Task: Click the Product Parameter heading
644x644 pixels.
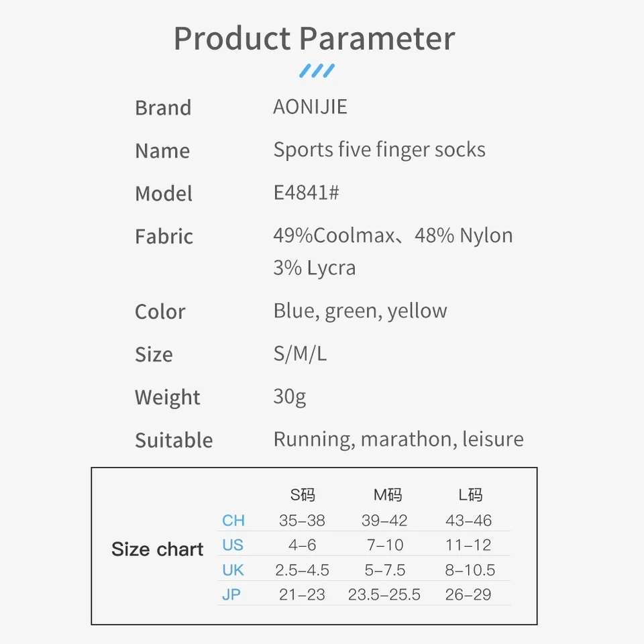Action: coord(314,39)
